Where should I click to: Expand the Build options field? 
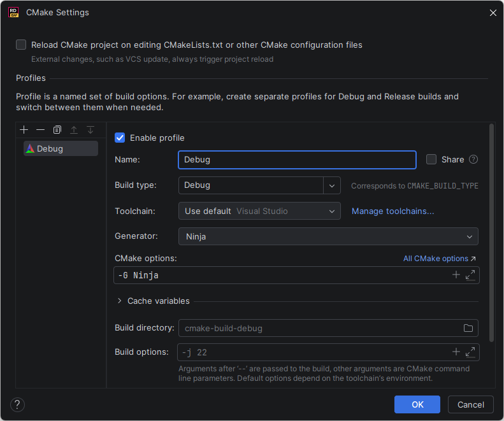[x=470, y=352]
